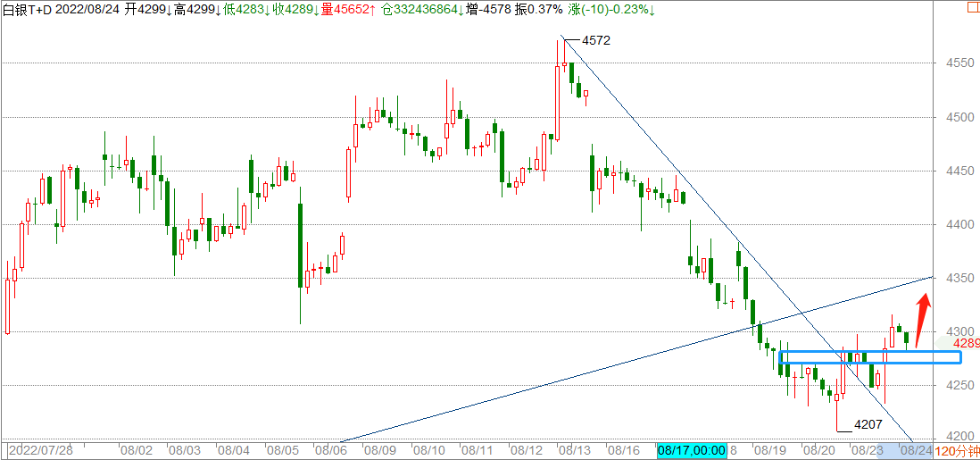The height and width of the screenshot is (460, 980).
Task: Click the 2022/07/28 date label
Action: coord(39,450)
